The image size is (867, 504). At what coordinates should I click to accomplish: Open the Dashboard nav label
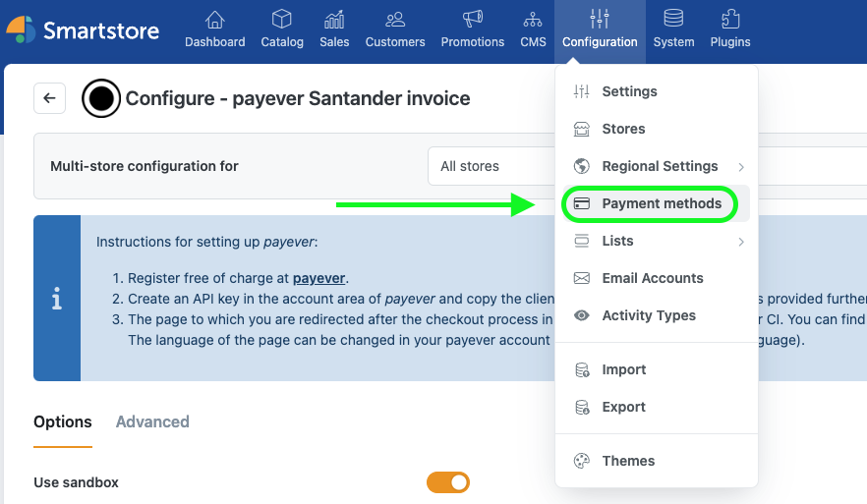(x=214, y=42)
